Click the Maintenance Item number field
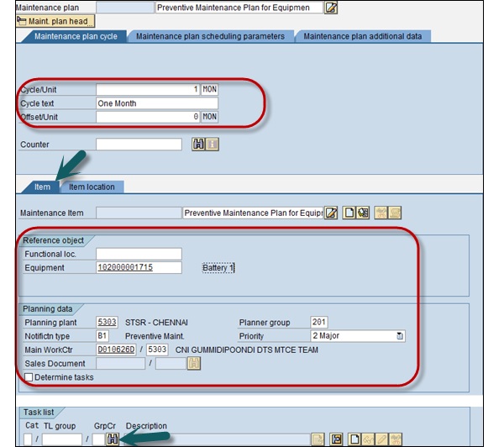 click(x=139, y=213)
